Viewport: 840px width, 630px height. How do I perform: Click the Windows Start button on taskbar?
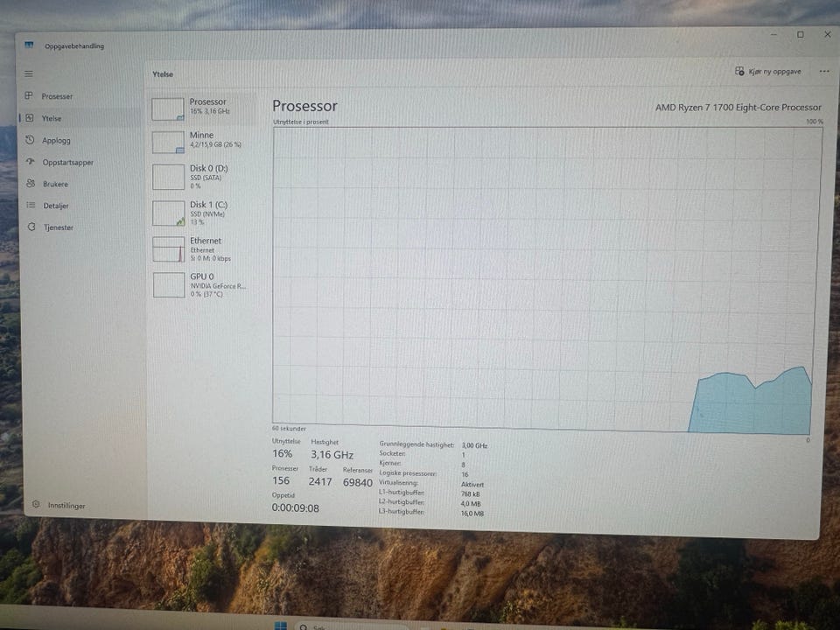click(281, 626)
